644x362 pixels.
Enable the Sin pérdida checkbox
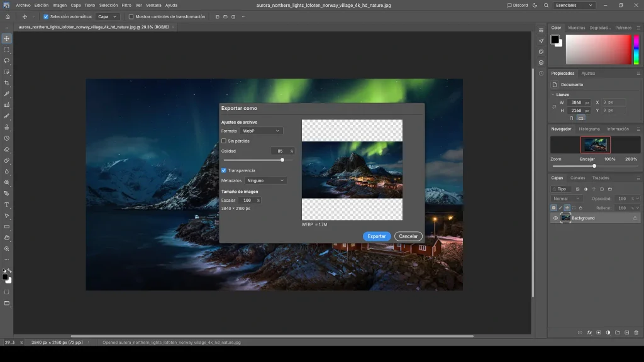point(224,141)
